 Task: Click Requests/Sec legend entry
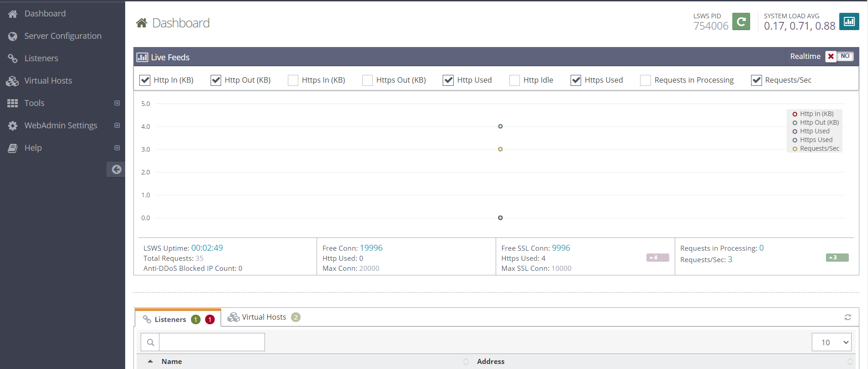click(x=816, y=148)
